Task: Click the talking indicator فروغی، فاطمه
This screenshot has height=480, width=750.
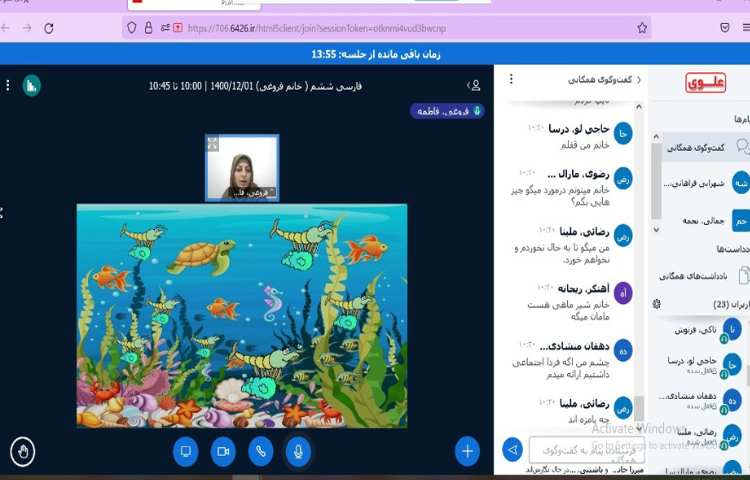Action: (x=447, y=111)
